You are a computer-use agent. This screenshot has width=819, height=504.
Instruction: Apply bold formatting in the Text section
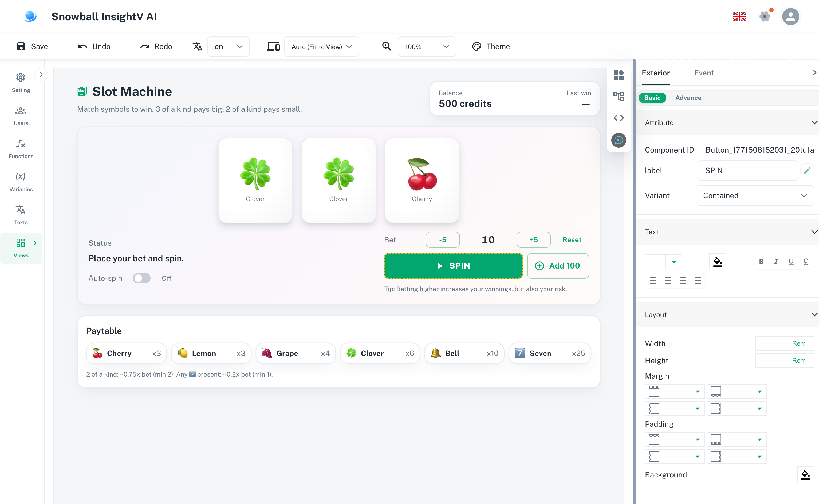click(x=761, y=262)
